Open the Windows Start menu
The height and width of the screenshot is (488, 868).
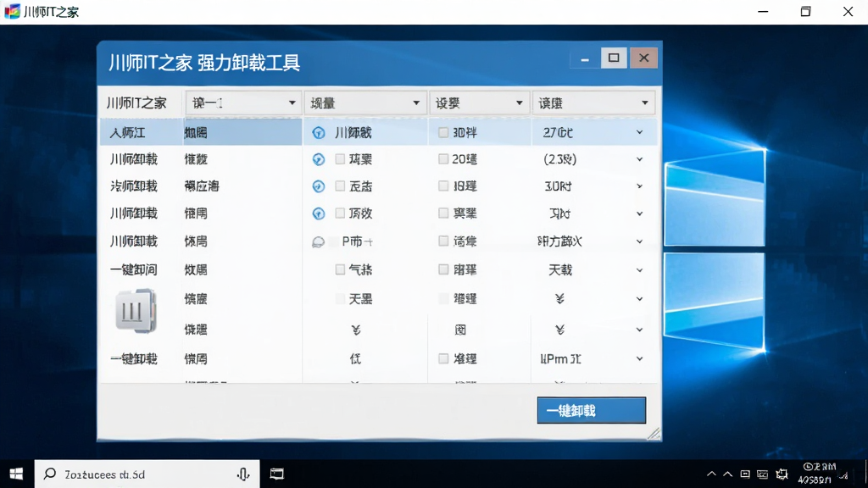16,474
